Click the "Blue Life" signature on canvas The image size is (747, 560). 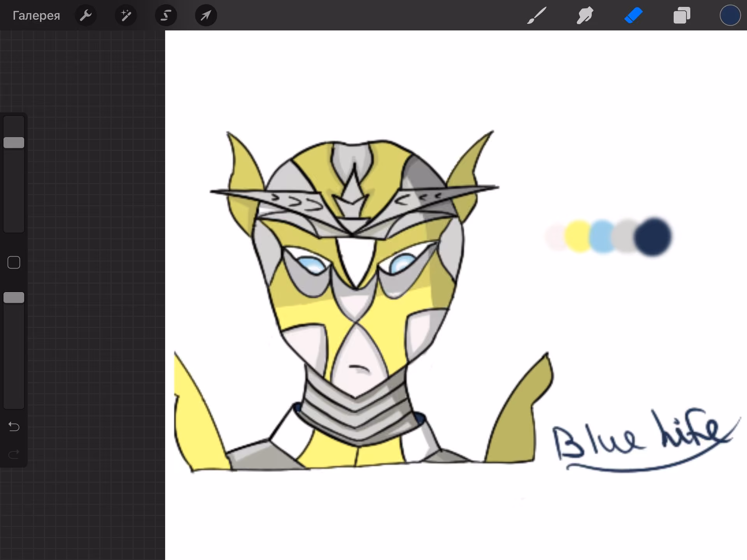click(x=646, y=441)
